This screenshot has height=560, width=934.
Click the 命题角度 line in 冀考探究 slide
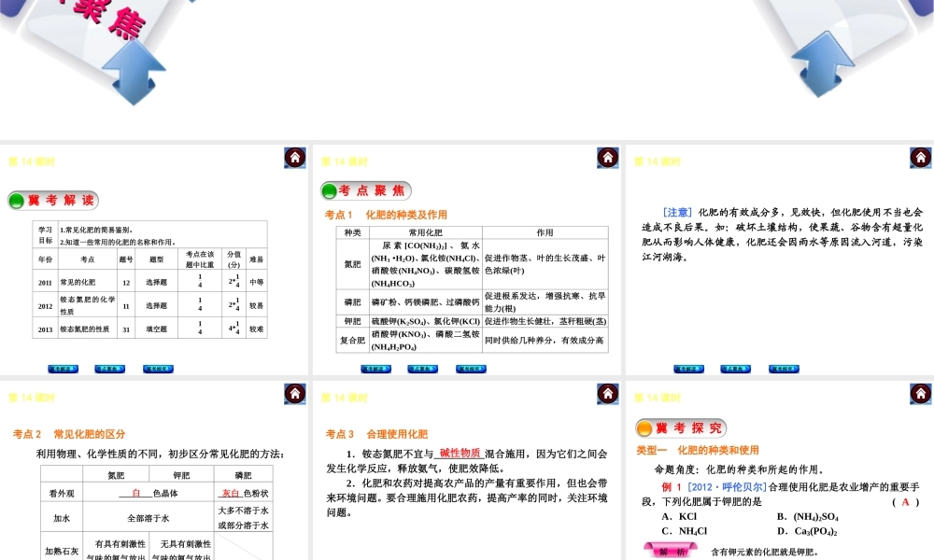(739, 469)
